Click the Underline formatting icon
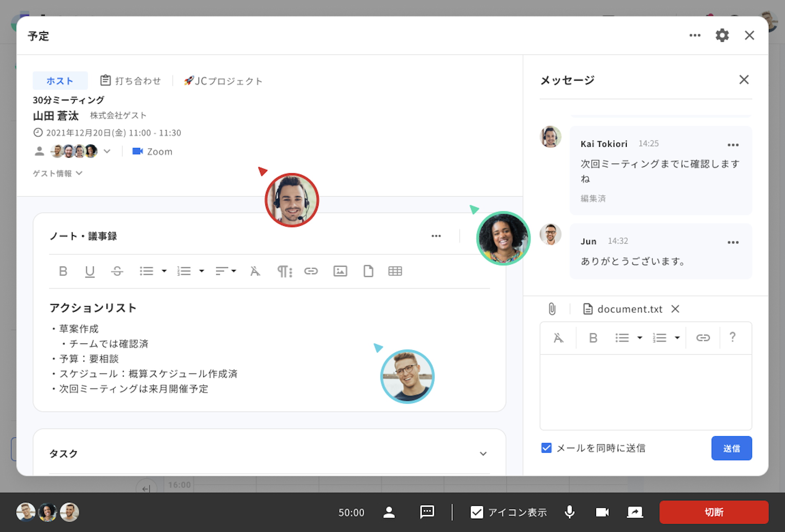The image size is (785, 532). point(90,271)
